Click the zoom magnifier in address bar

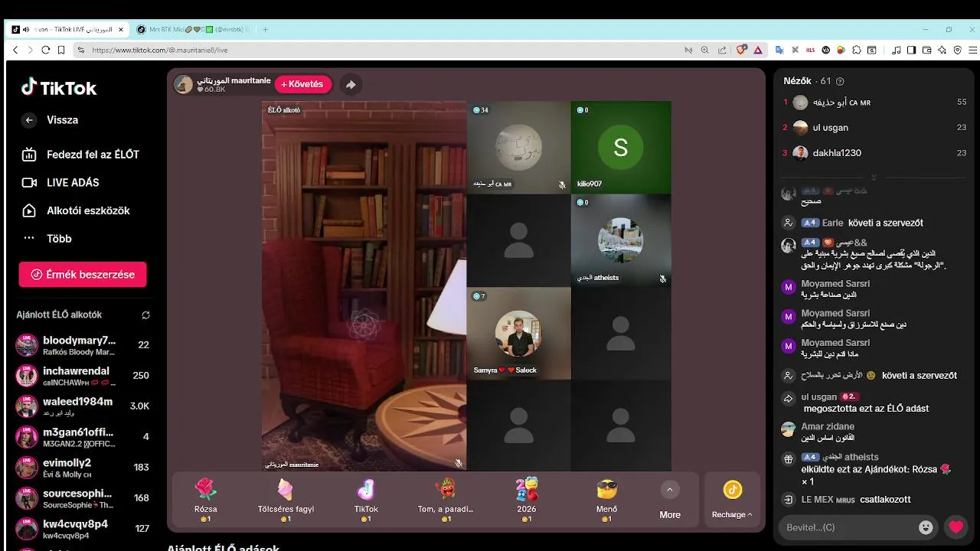click(x=705, y=50)
